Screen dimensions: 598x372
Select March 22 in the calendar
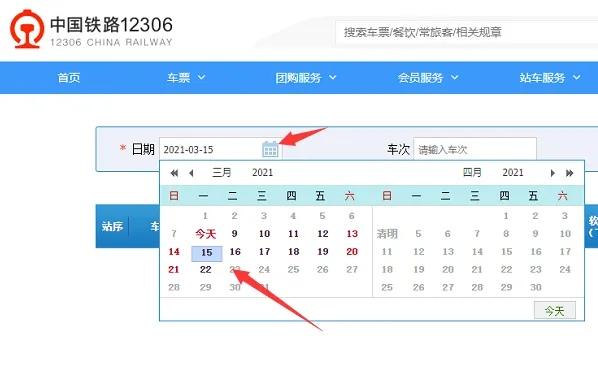[206, 269]
